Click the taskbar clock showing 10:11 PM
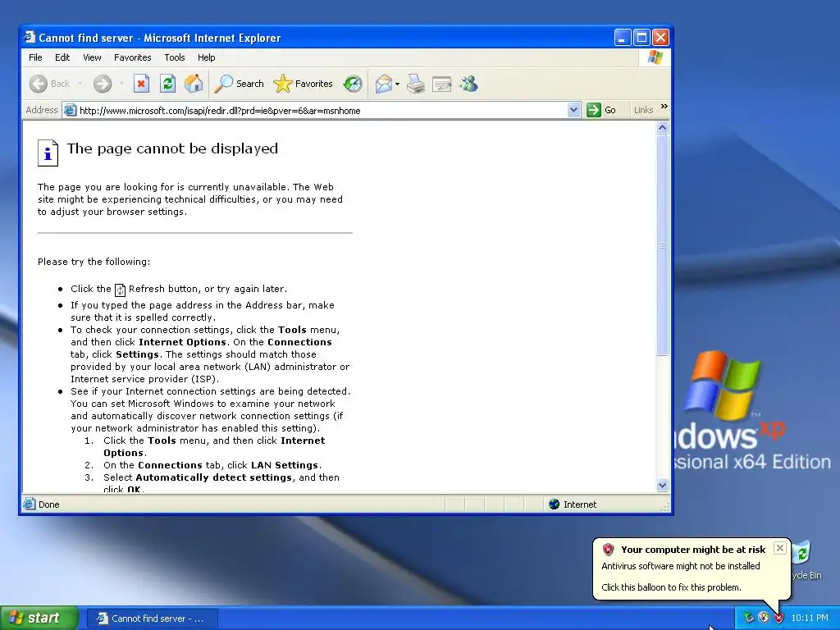The width and height of the screenshot is (840, 630). 810,619
